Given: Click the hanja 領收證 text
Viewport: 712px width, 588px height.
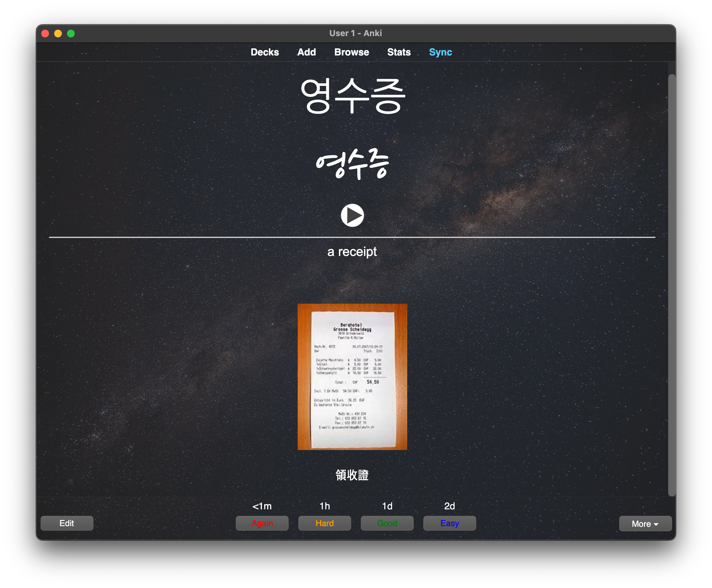Looking at the screenshot, I should 352,475.
